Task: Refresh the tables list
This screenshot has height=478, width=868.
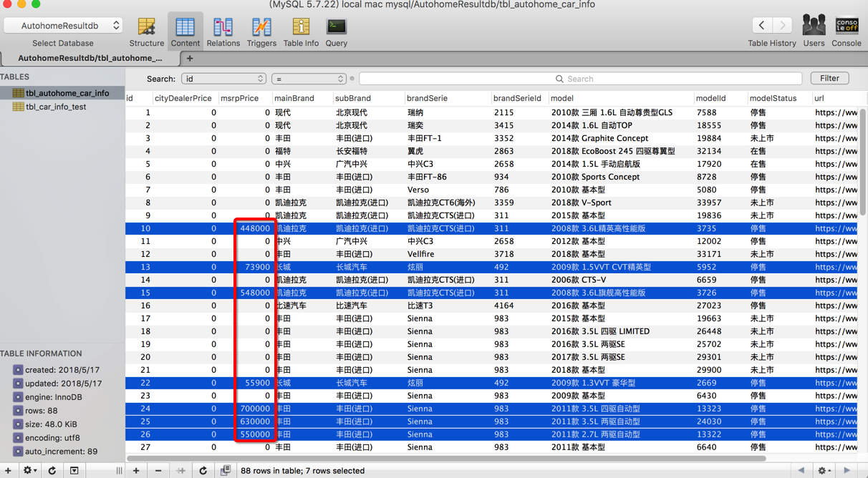Action: pyautogui.click(x=52, y=470)
